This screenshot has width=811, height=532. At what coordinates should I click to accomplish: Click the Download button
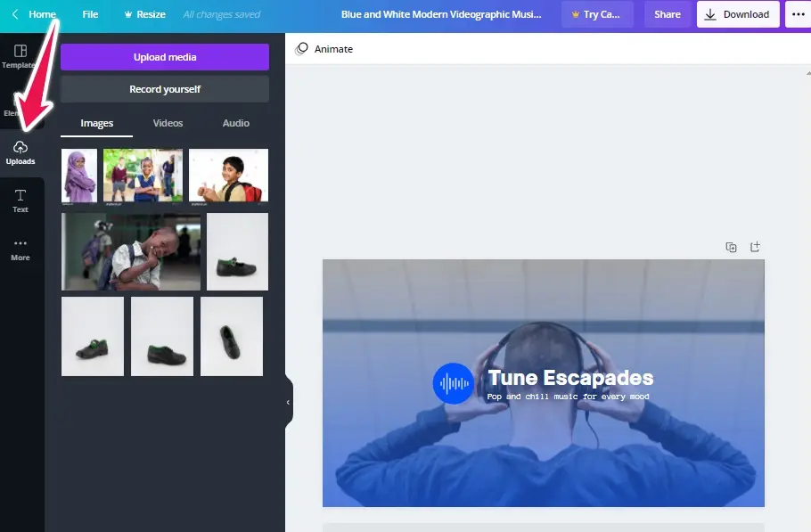click(x=737, y=14)
